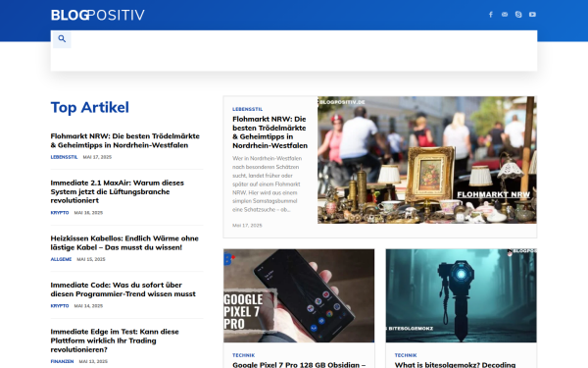Open the Skype icon in the header
This screenshot has height=368, width=588.
pyautogui.click(x=518, y=15)
